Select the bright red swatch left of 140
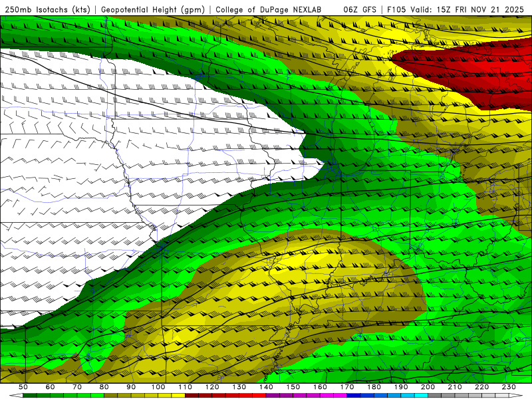 tap(259, 396)
